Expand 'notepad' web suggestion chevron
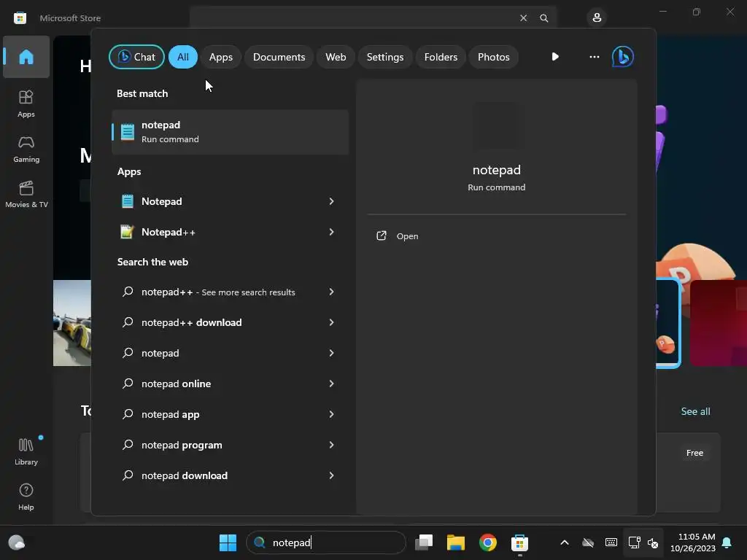The height and width of the screenshot is (560, 747). [x=332, y=353]
